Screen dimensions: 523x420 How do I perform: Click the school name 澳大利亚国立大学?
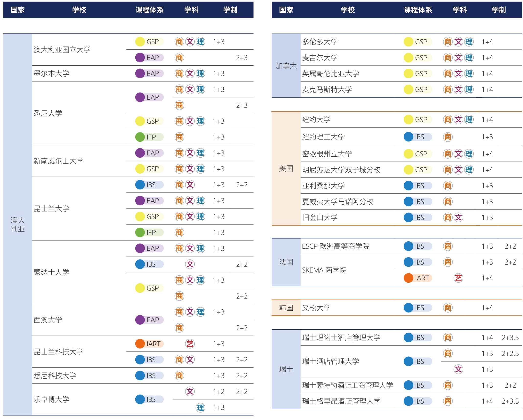click(x=62, y=50)
